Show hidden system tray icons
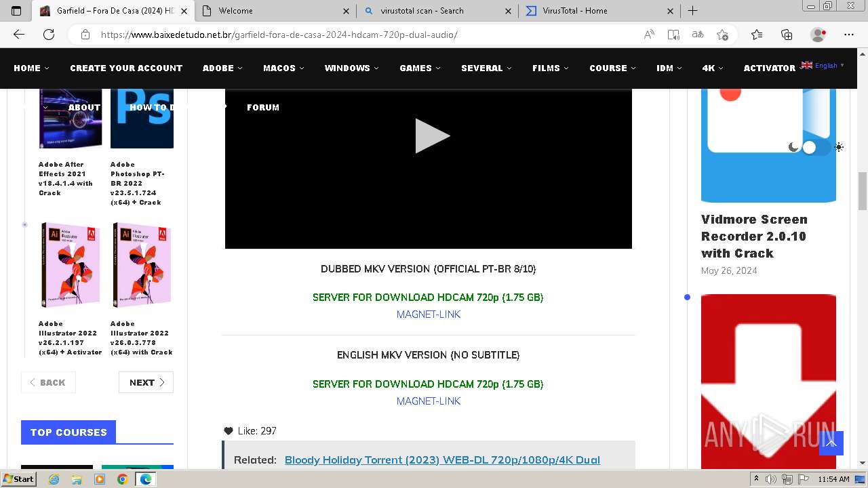Image resolution: width=868 pixels, height=488 pixels. click(x=757, y=479)
